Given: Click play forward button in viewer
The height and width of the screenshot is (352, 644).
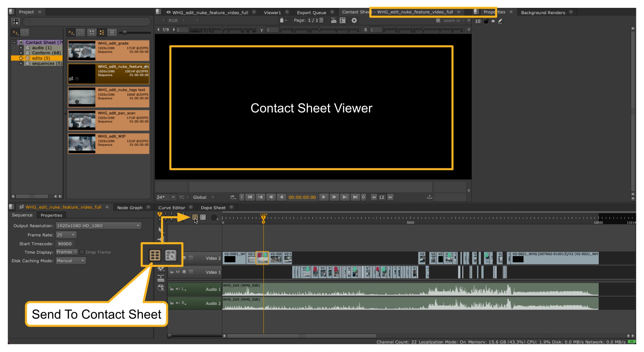Looking at the screenshot, I should 323,197.
